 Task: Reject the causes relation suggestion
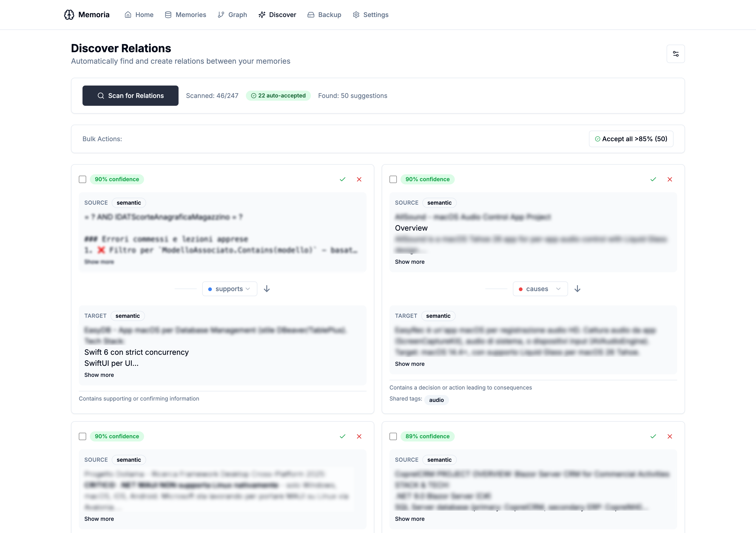pyautogui.click(x=669, y=179)
